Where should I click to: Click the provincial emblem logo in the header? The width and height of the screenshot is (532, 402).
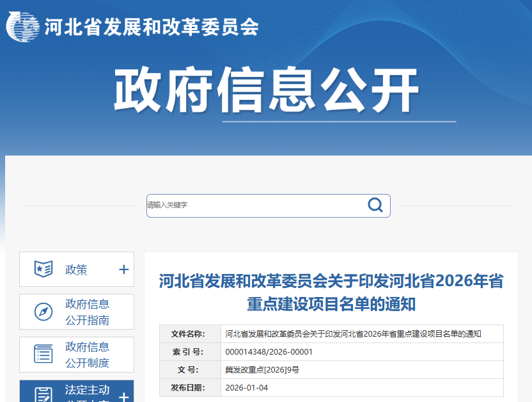point(23,27)
